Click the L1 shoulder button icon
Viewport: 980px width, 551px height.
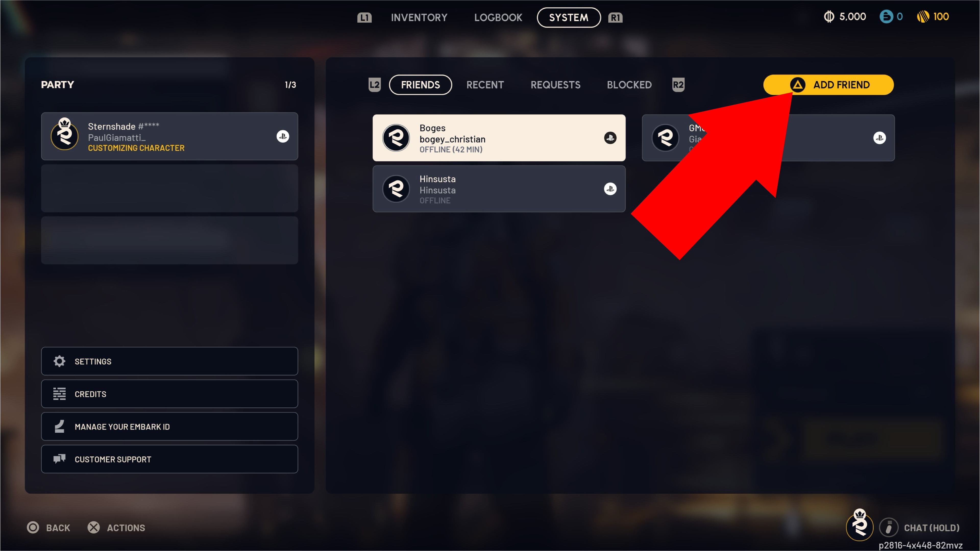(364, 18)
